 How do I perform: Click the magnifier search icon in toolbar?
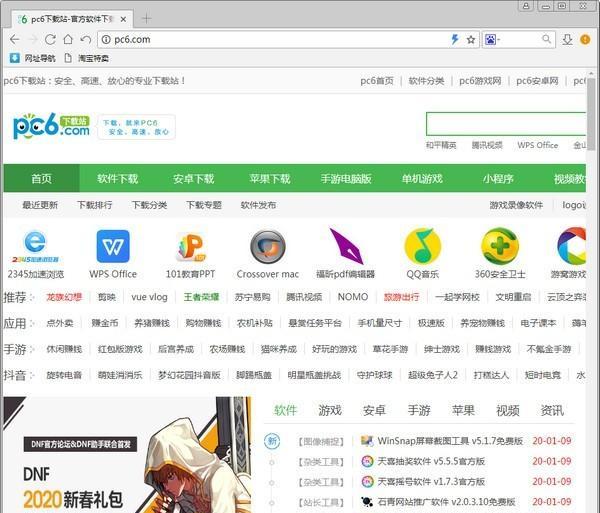click(546, 39)
